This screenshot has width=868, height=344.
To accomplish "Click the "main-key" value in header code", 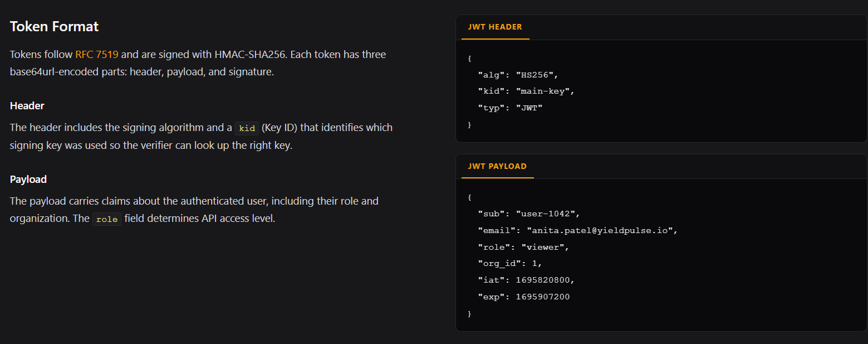I will click(x=545, y=91).
